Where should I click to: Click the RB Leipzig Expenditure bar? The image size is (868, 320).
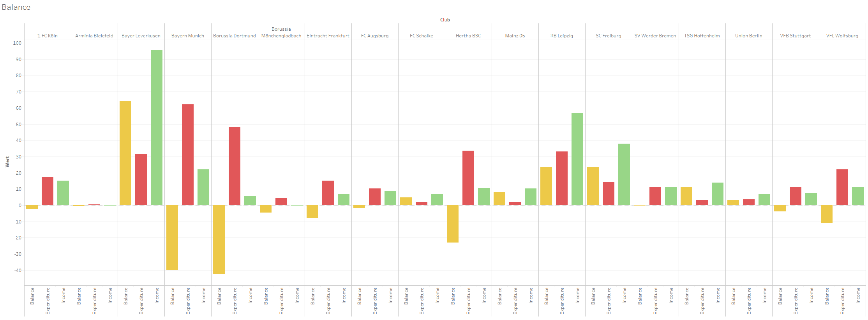tap(562, 178)
